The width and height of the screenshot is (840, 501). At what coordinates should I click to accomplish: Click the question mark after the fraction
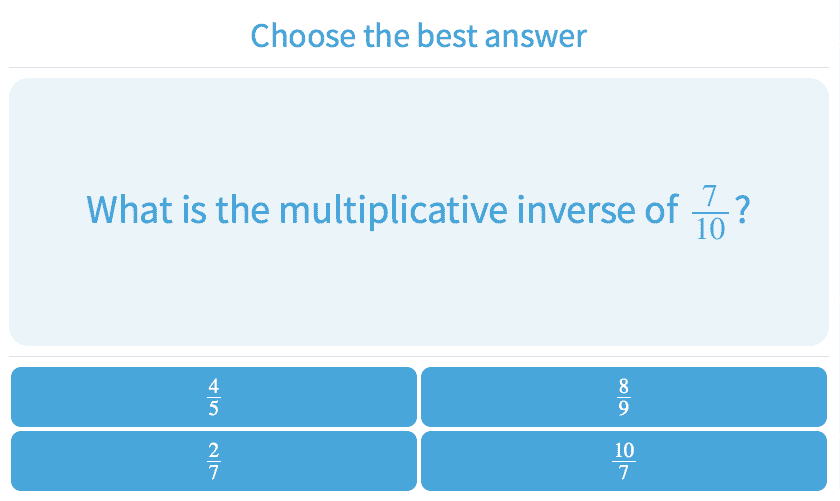pyautogui.click(x=742, y=211)
